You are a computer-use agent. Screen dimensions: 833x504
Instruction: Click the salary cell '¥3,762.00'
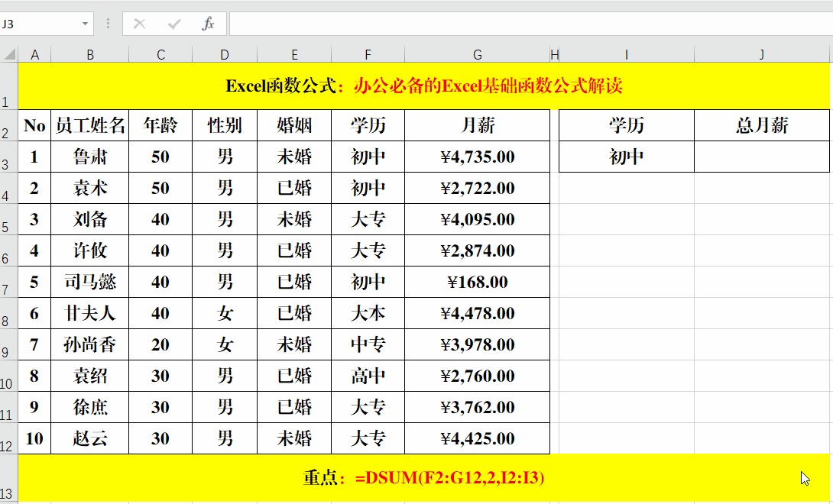coord(477,407)
